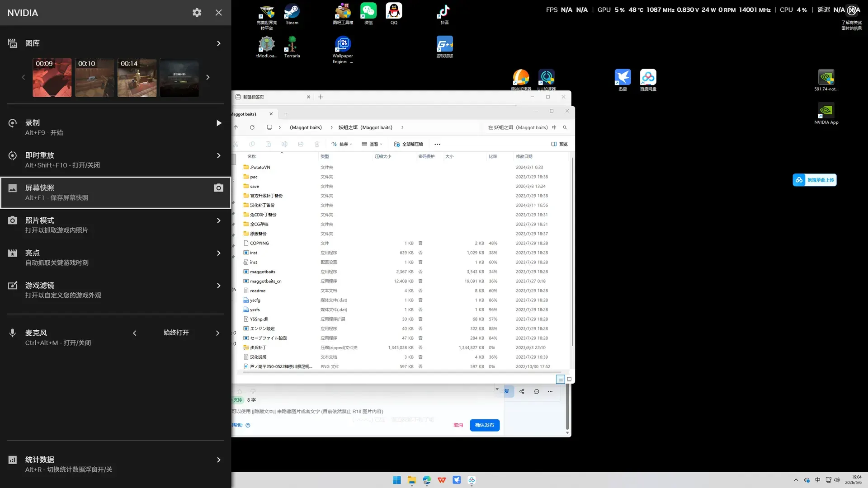Select 新建标签页 browser tab
Viewport: 868px width, 488px height.
click(x=271, y=97)
